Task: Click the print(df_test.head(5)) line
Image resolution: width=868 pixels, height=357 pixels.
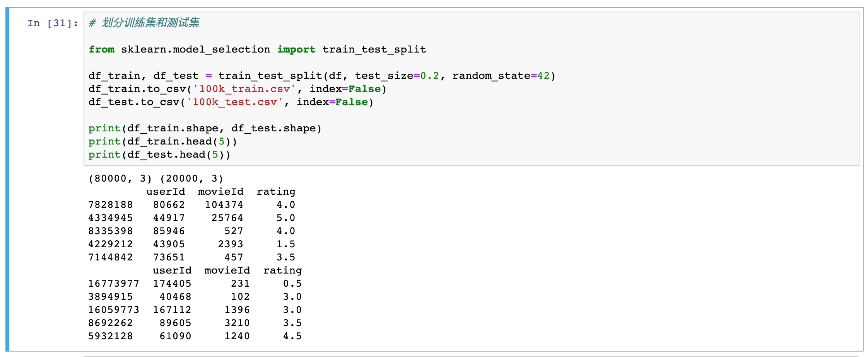Action: [x=159, y=155]
